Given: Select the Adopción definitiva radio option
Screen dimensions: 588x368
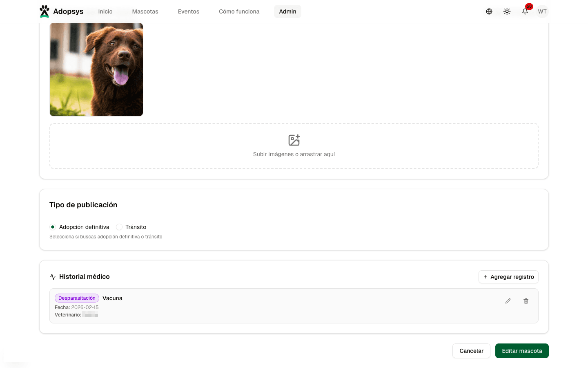Looking at the screenshot, I should 53,227.
